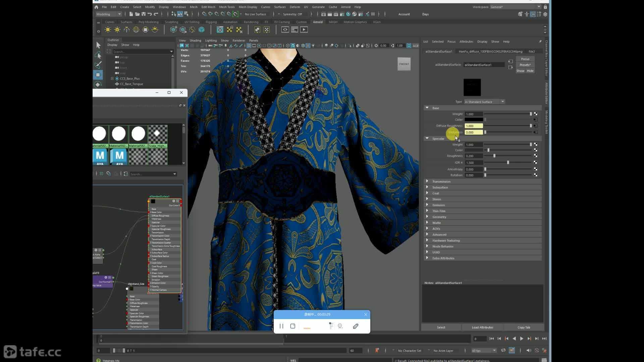
Task: Open the viewport Lighting menu
Action: [211, 41]
